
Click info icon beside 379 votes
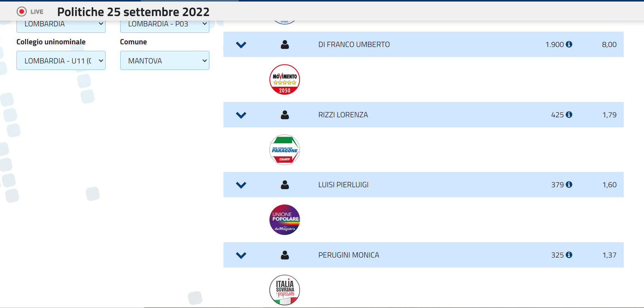pos(569,185)
